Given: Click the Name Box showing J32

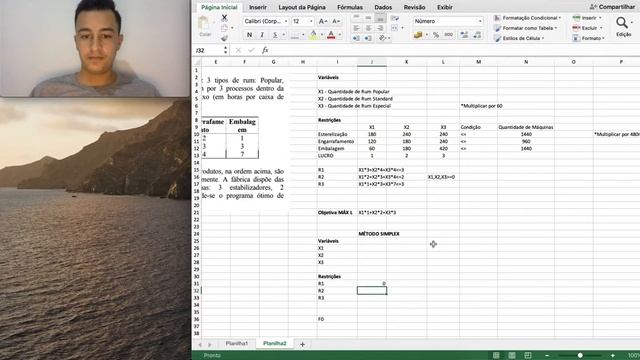Looking at the screenshot, I should (x=208, y=50).
